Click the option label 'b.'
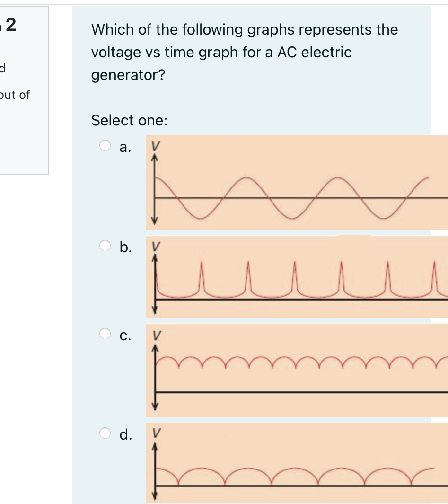 click(124, 247)
